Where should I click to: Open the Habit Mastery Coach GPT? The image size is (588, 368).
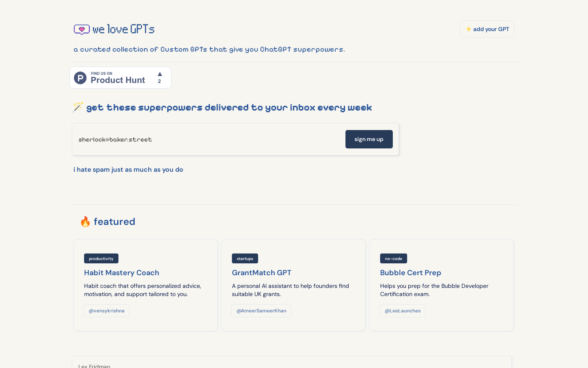(122, 273)
